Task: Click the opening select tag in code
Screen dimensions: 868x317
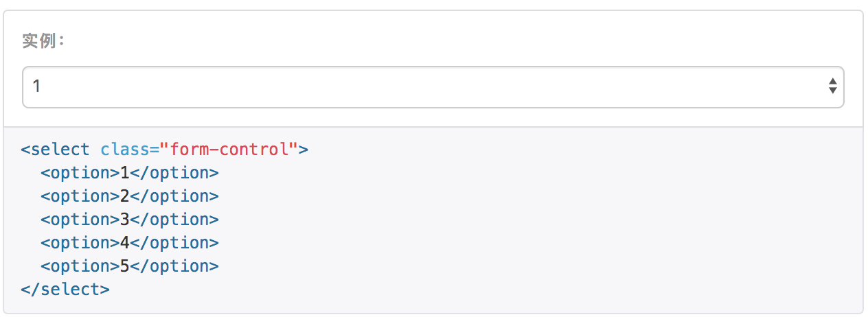Action: (56, 150)
